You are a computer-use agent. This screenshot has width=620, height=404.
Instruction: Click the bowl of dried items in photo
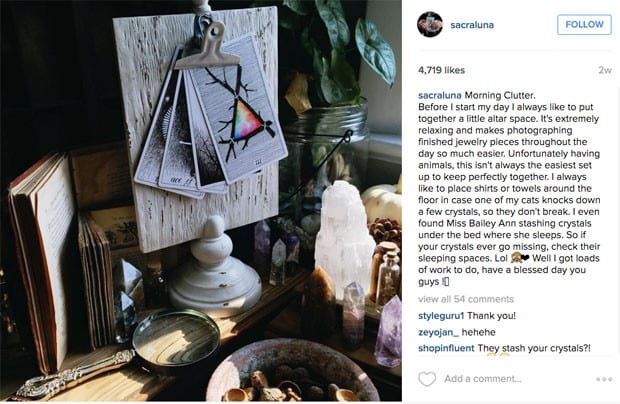(291, 372)
